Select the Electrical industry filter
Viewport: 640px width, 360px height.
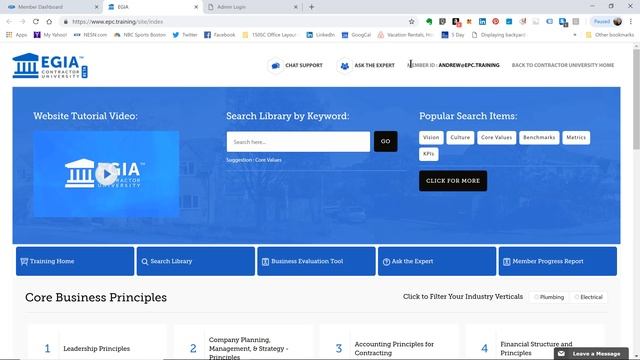point(589,297)
